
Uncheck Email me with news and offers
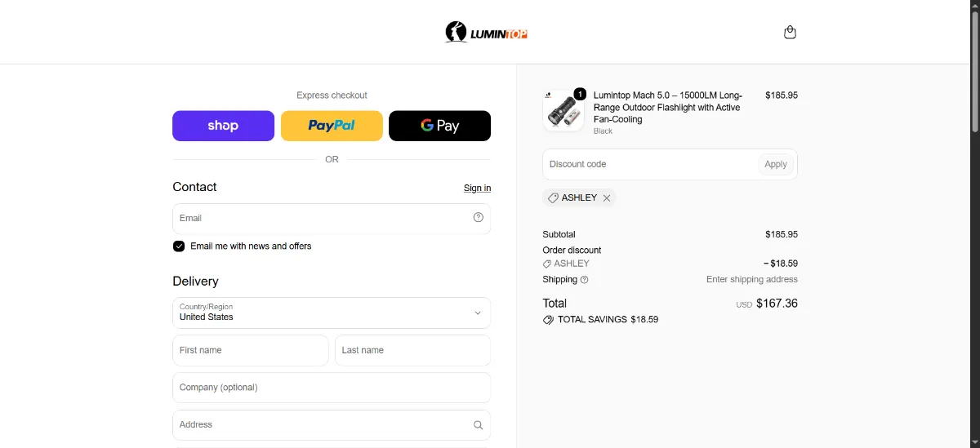click(x=179, y=246)
